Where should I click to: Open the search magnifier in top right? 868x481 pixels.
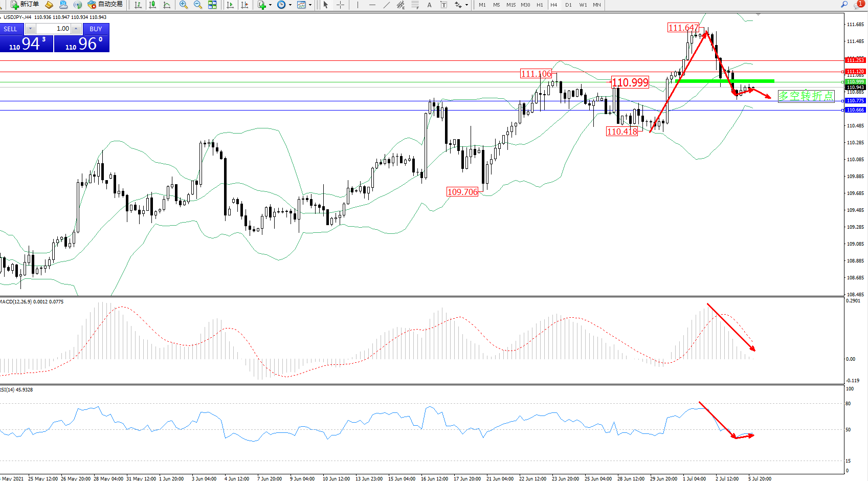click(844, 5)
